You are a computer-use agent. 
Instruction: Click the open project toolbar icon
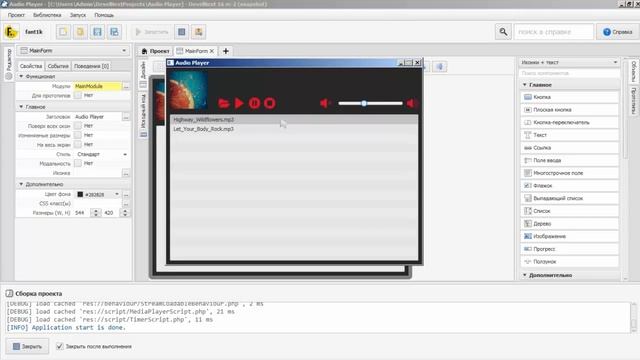point(80,32)
